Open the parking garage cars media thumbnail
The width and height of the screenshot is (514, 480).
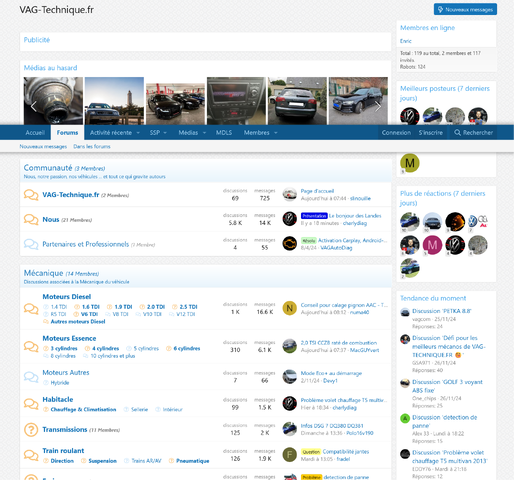[x=175, y=104]
